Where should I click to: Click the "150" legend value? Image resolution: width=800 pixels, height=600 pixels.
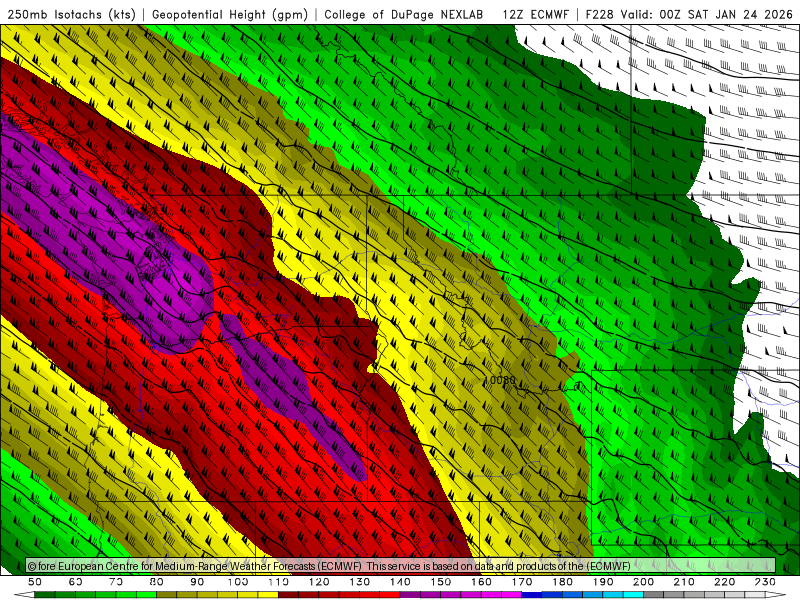(x=441, y=582)
